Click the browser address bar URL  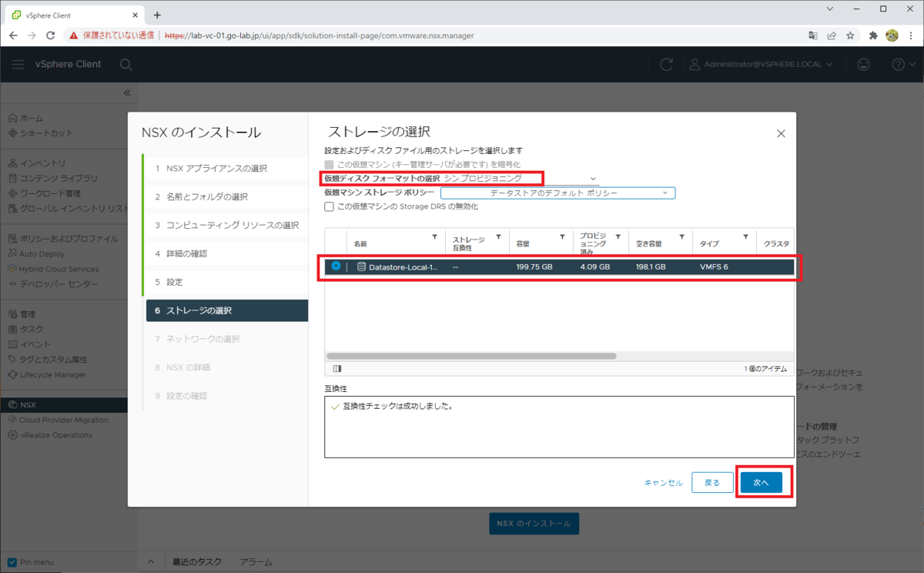(320, 35)
